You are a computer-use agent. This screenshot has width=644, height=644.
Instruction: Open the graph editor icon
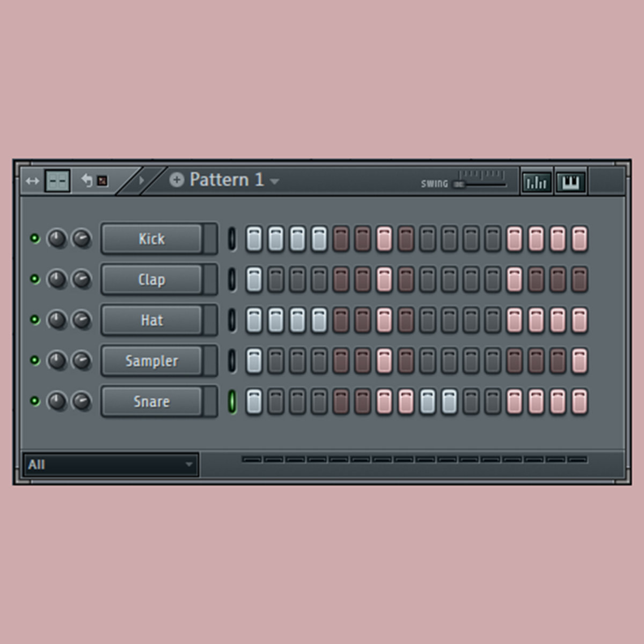click(x=536, y=182)
